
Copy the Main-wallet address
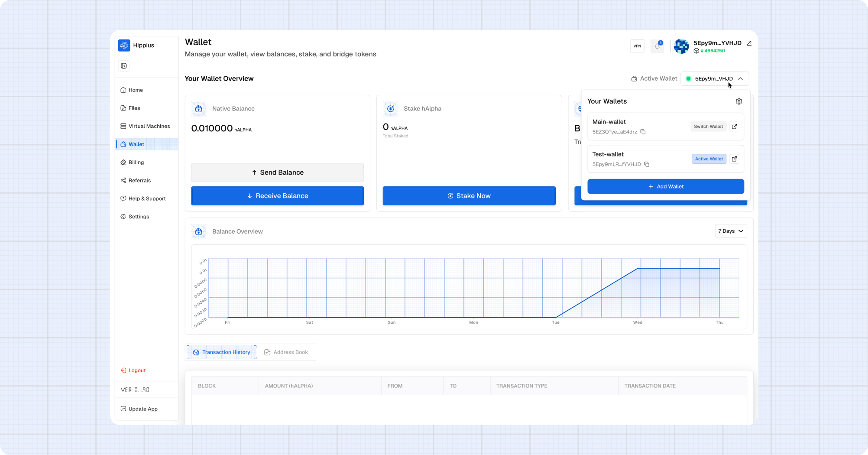[643, 132]
